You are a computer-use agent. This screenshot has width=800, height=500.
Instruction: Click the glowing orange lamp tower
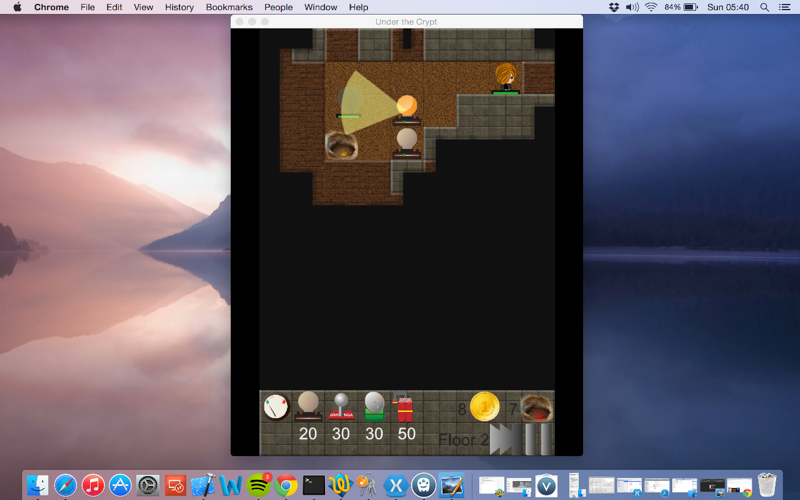[407, 110]
